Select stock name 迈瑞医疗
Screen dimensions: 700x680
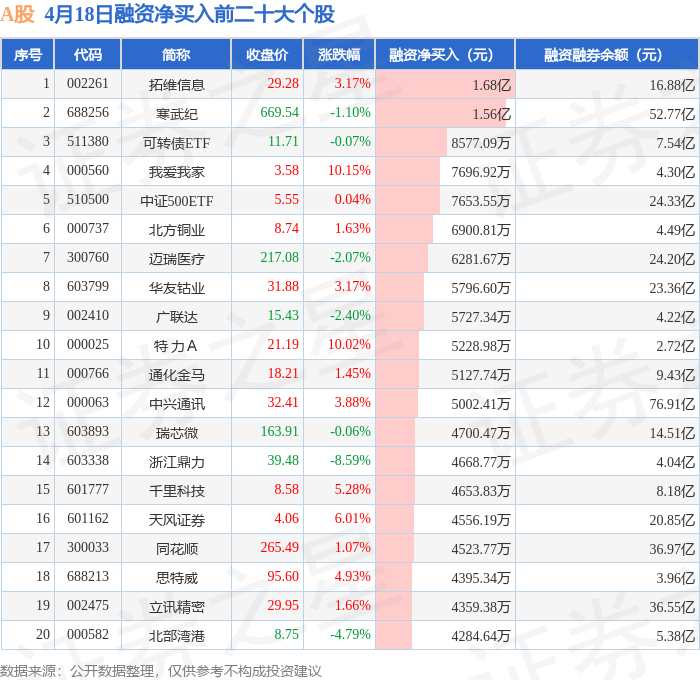tap(177, 259)
